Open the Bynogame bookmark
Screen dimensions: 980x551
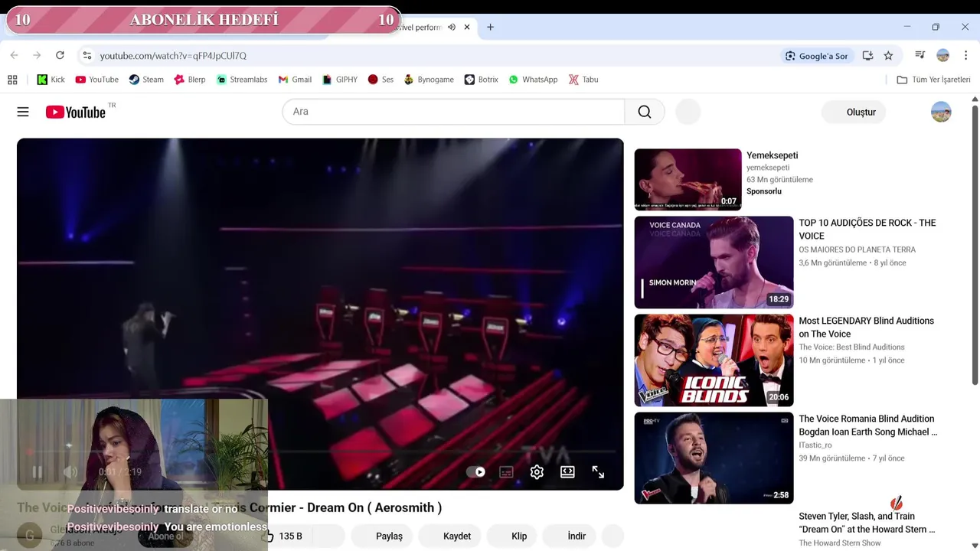(429, 80)
